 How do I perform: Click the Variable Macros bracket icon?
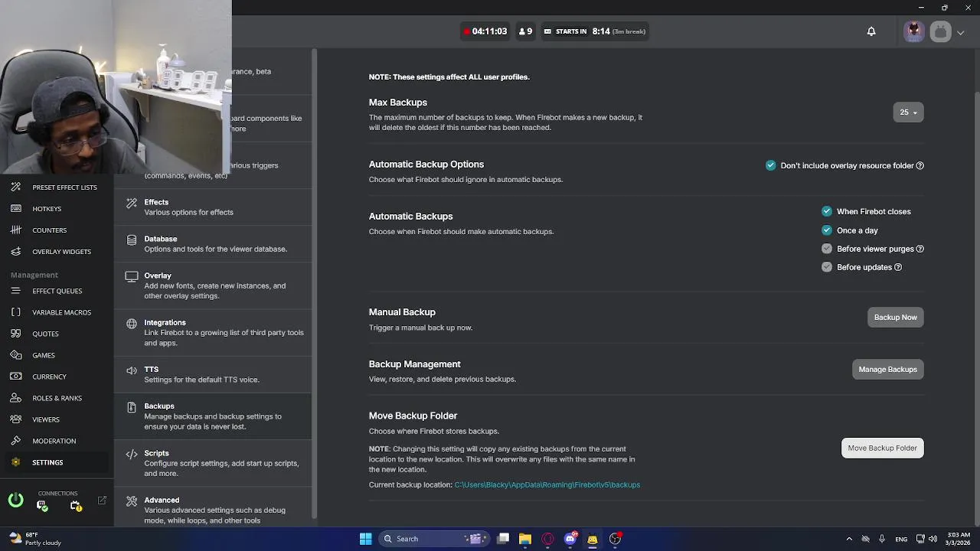[15, 312]
